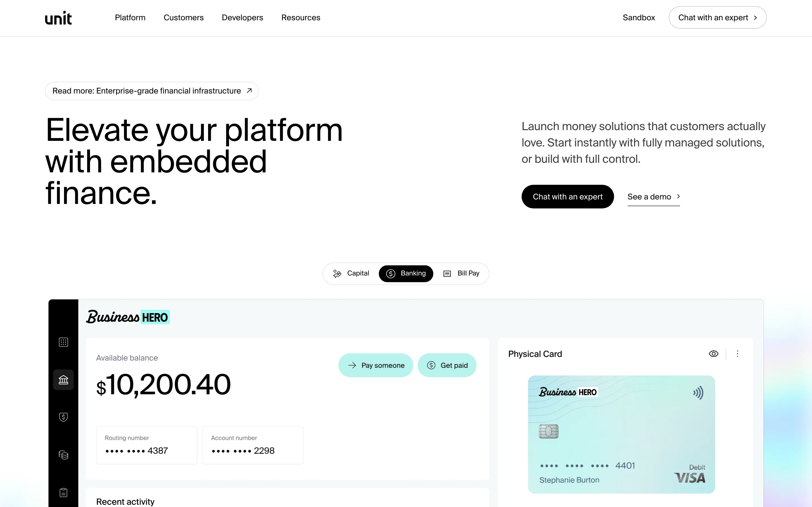This screenshot has height=507, width=812.
Task: Click the clipboard sidebar icon
Action: (63, 492)
